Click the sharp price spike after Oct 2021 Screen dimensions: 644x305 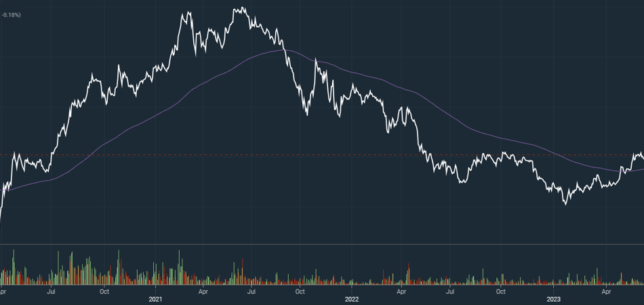click(316, 60)
